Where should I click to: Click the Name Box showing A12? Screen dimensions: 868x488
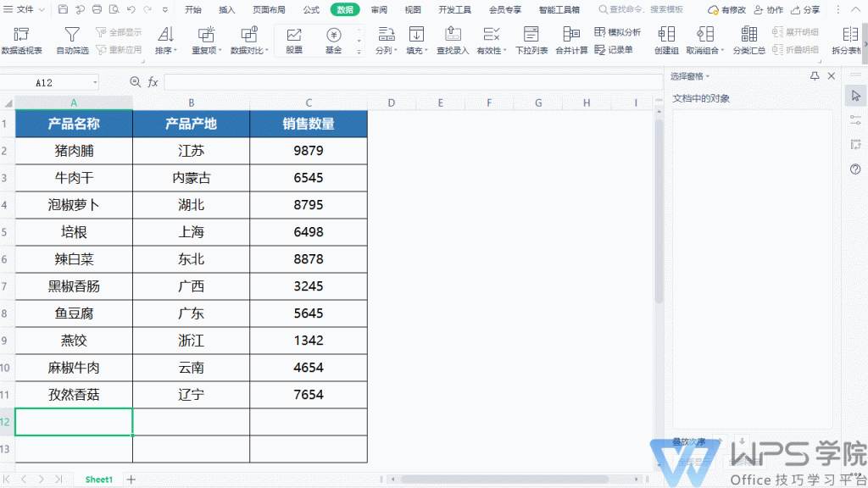click(45, 82)
